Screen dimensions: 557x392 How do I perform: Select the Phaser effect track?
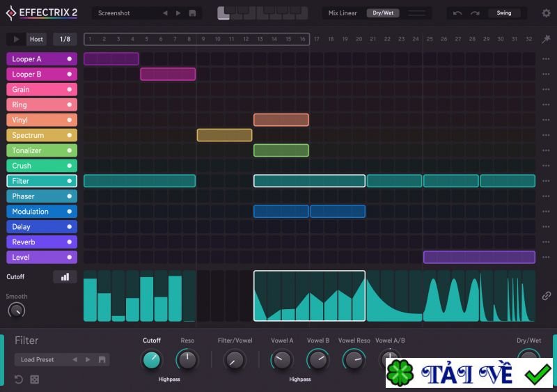point(35,196)
